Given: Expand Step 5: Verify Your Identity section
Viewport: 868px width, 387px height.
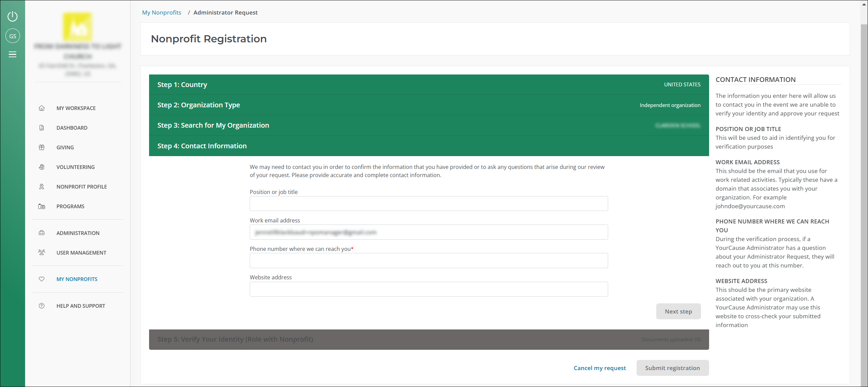Looking at the screenshot, I should pos(429,339).
